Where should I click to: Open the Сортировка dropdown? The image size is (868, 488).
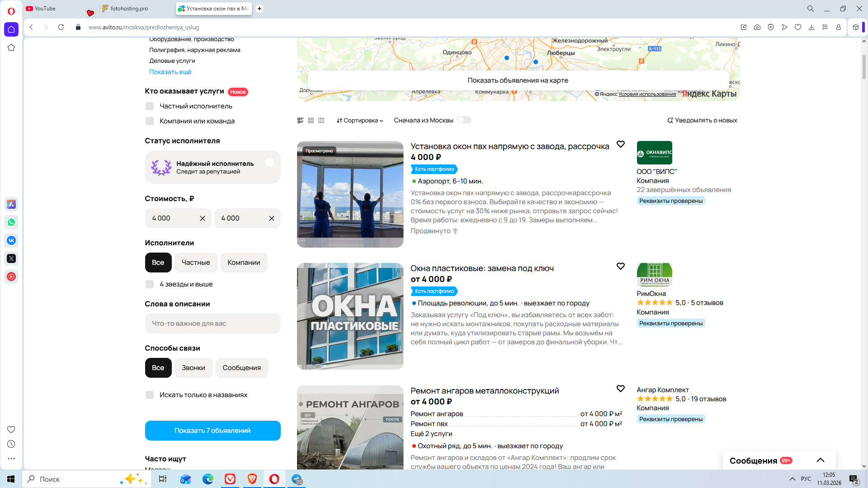(360, 120)
